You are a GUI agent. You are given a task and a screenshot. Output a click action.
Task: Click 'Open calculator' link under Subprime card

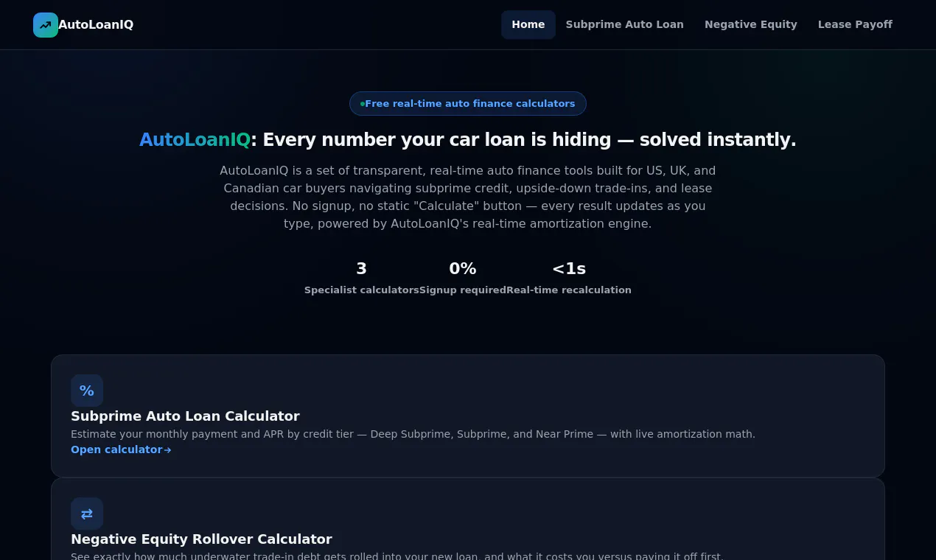tap(121, 449)
